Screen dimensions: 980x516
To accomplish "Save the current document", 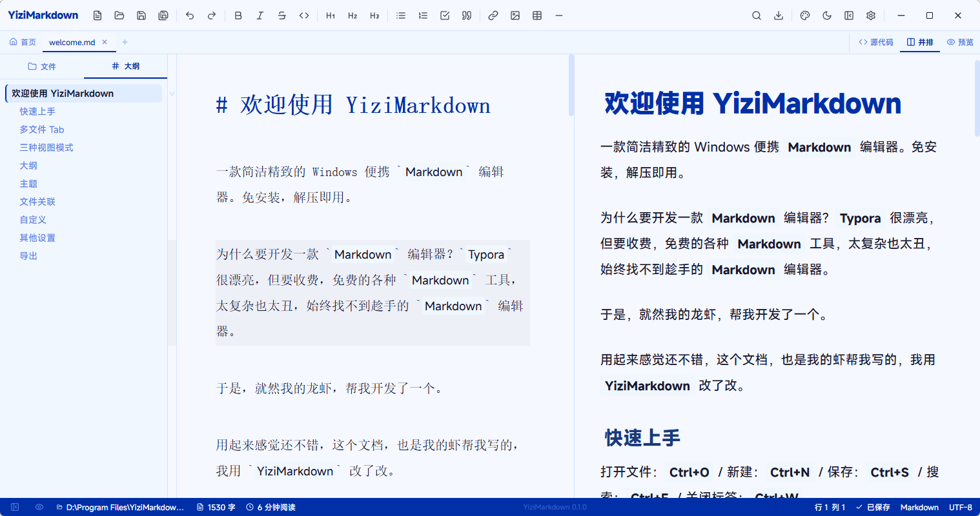I will 141,15.
